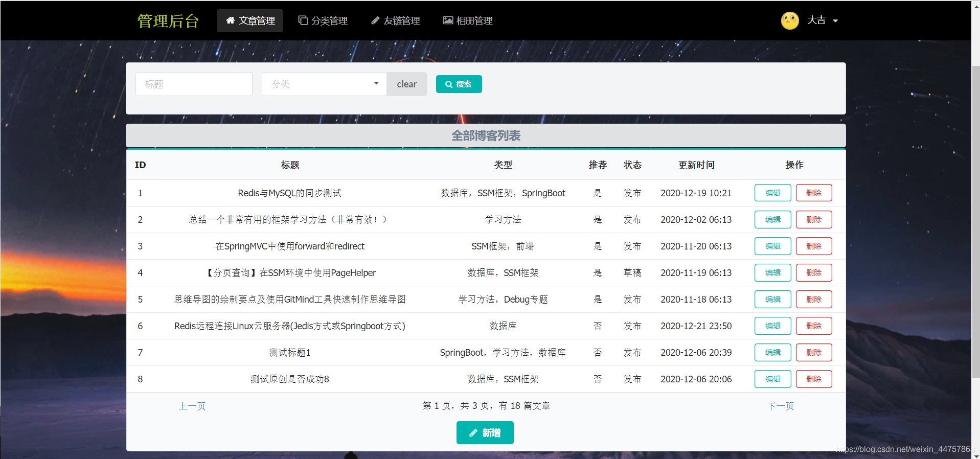980x459 pixels.
Task: Click the 更新时间 column header
Action: coord(696,165)
